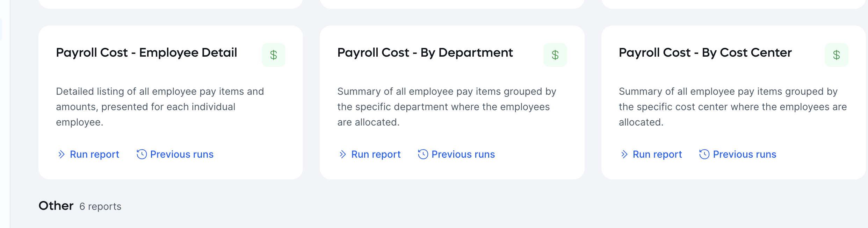Click the Other section heading
868x228 pixels.
56,206
